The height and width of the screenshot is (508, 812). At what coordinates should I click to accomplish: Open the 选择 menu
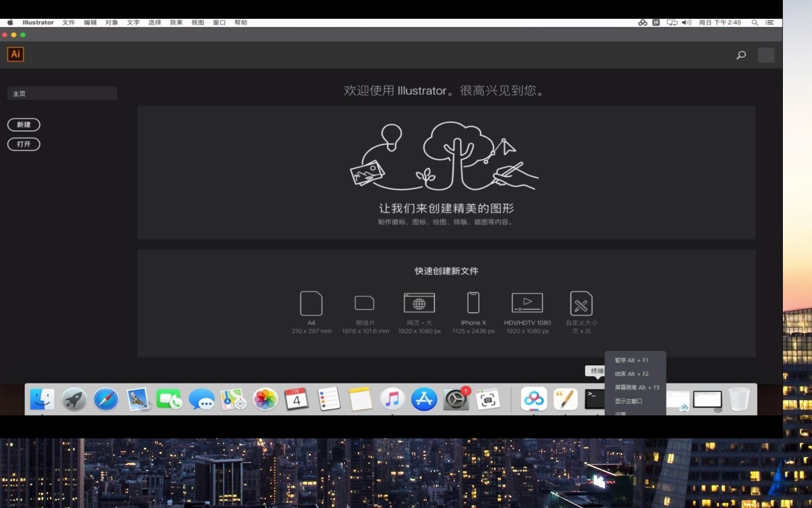click(155, 23)
